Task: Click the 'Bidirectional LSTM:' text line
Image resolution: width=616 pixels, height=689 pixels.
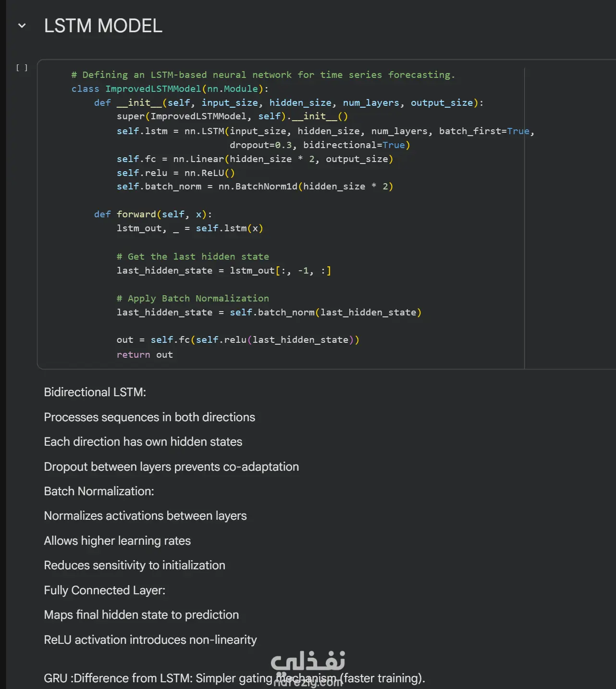Action: pyautogui.click(x=95, y=392)
